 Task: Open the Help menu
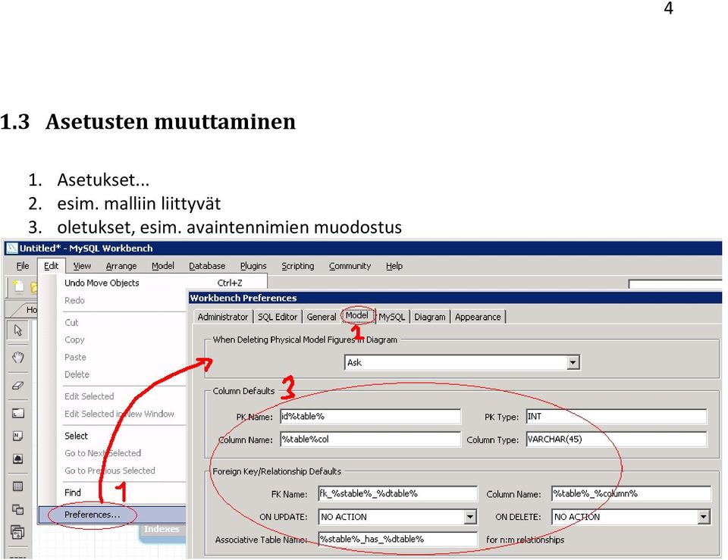pyautogui.click(x=394, y=266)
